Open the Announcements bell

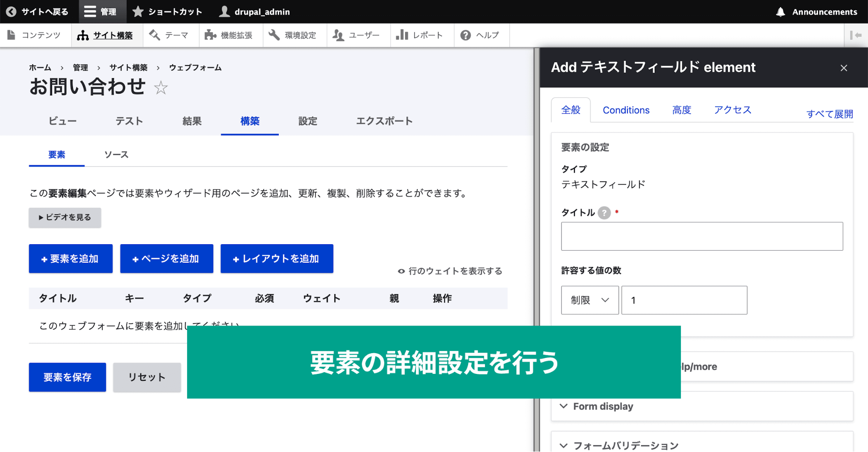pyautogui.click(x=816, y=12)
